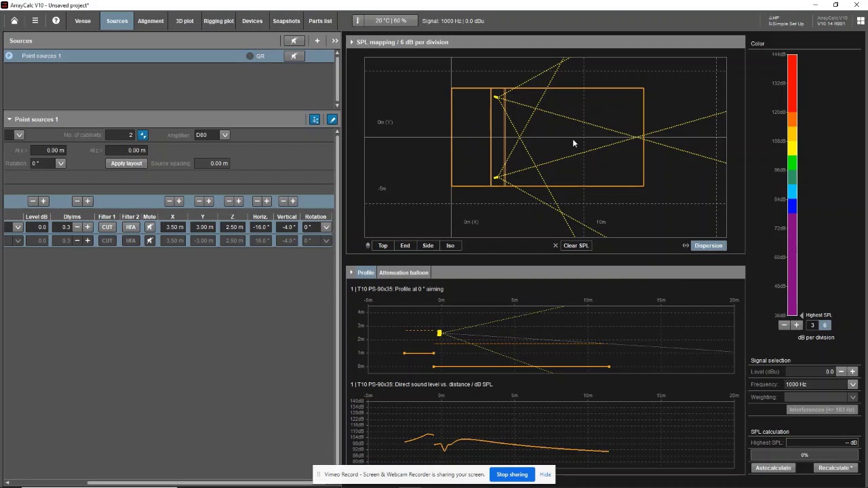Select the End view button

click(x=405, y=245)
